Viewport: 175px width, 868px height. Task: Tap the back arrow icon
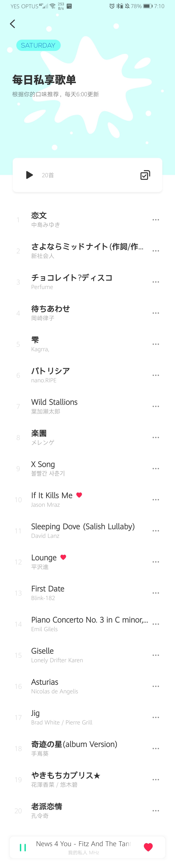click(x=13, y=24)
